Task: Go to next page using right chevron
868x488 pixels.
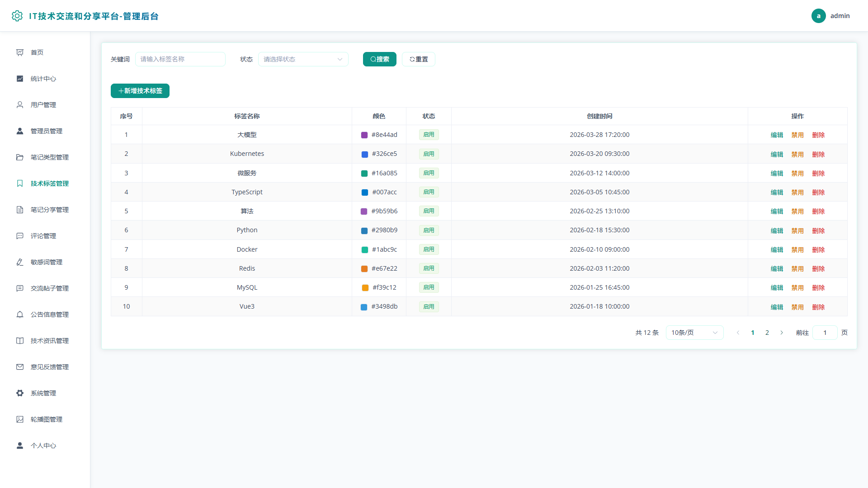Action: click(782, 333)
